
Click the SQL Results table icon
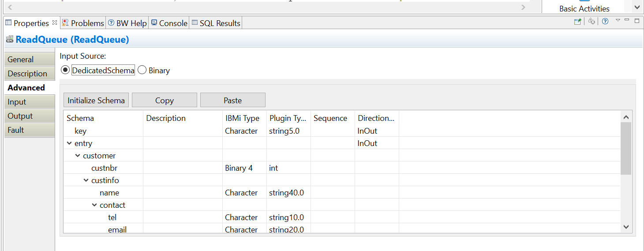coord(195,23)
